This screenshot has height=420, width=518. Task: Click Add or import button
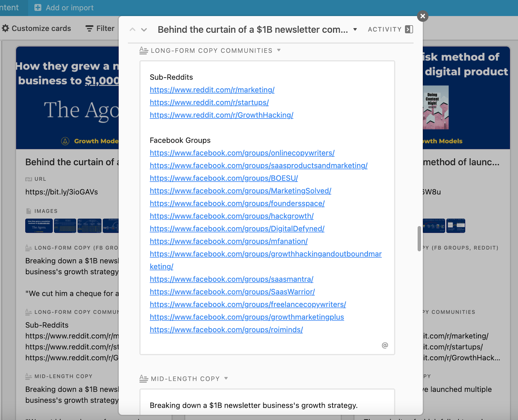point(64,8)
